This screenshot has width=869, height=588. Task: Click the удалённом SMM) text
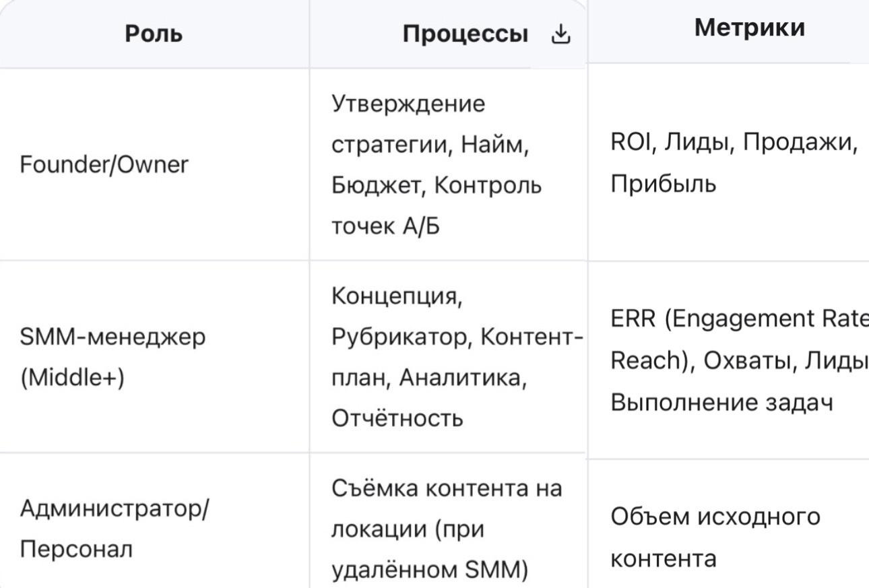(x=431, y=570)
